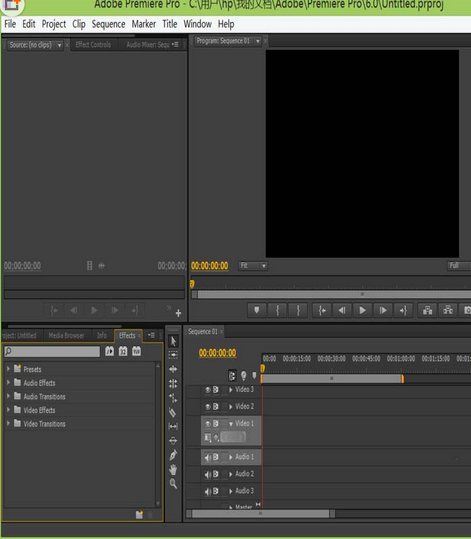Expand the Audio 1 track
This screenshot has width=471, height=539.
(231, 457)
